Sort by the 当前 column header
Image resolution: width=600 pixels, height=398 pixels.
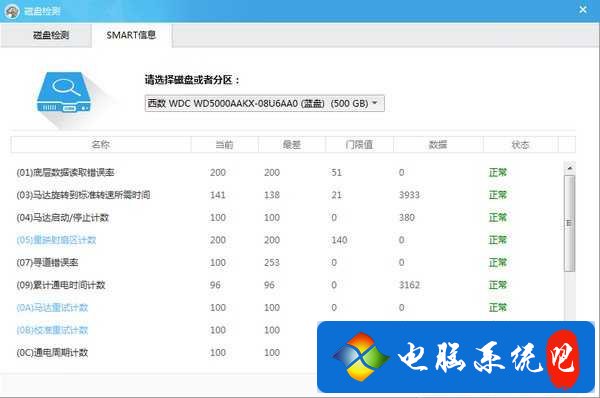(x=225, y=145)
